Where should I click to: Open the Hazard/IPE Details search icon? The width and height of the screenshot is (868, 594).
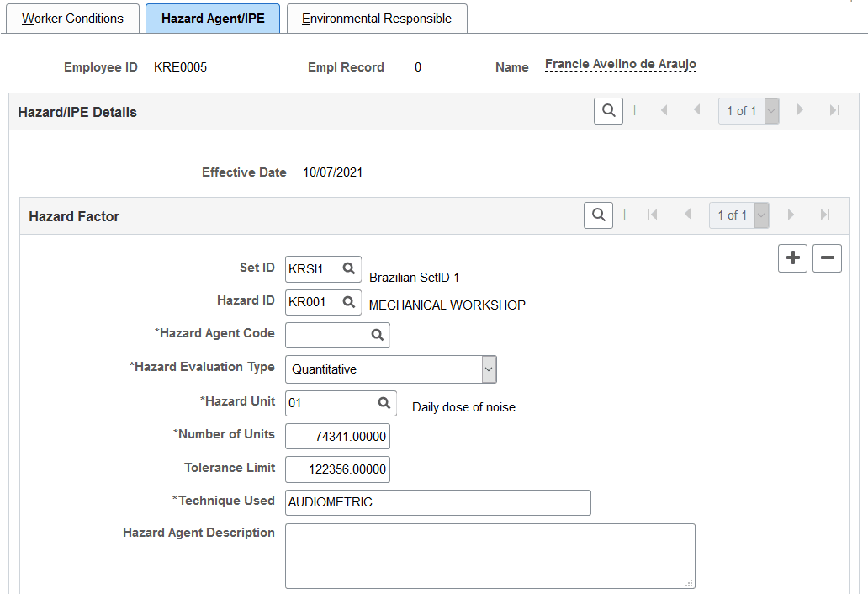pos(608,110)
